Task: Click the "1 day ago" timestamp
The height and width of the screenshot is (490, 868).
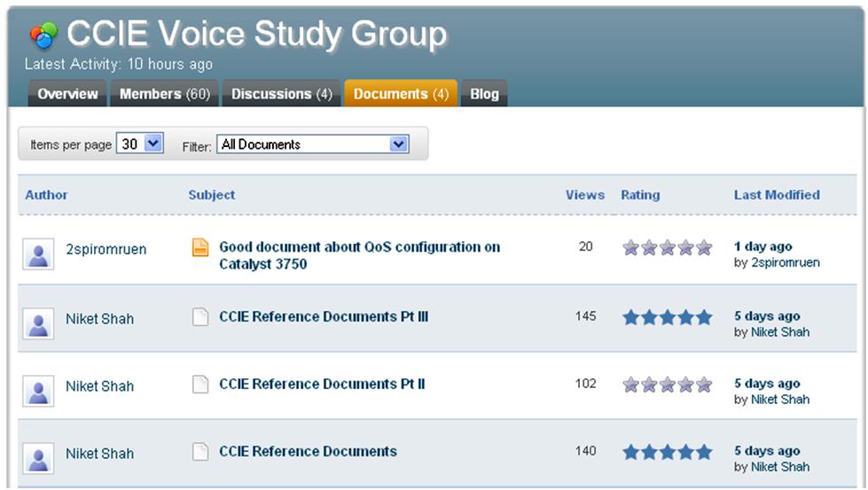Action: point(762,246)
